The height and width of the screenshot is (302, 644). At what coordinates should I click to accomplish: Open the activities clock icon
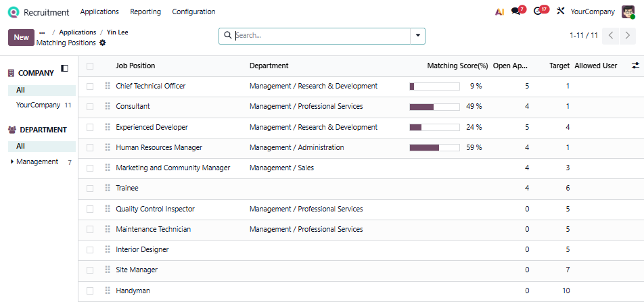click(539, 11)
